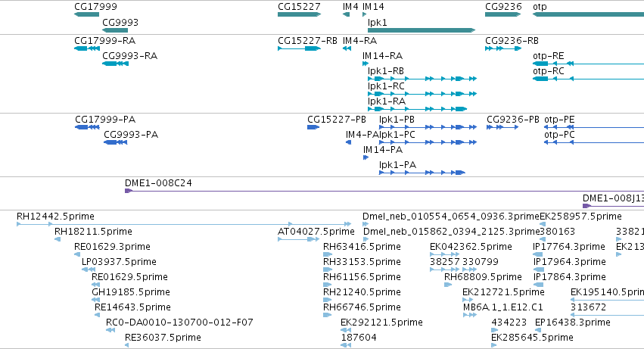Select the RH21240.5prime EST
644x349 pixels.
[x=328, y=300]
